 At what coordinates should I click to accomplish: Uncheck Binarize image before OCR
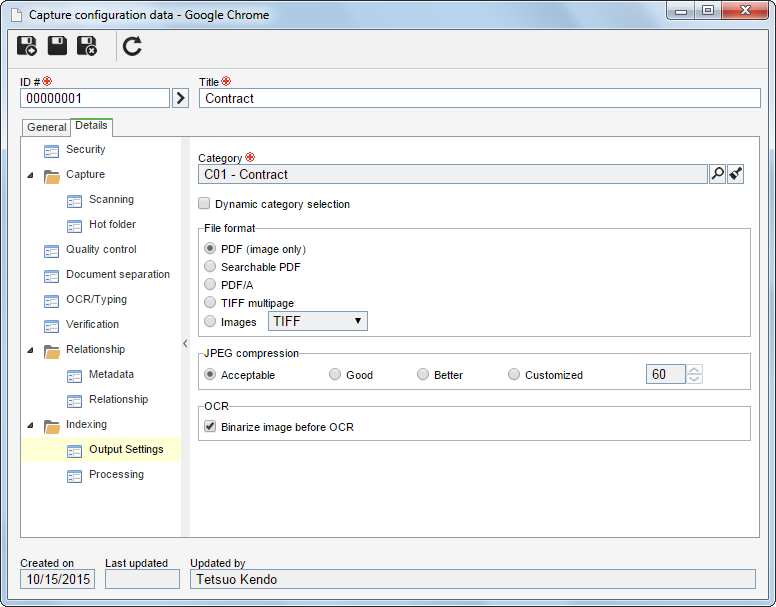click(210, 426)
